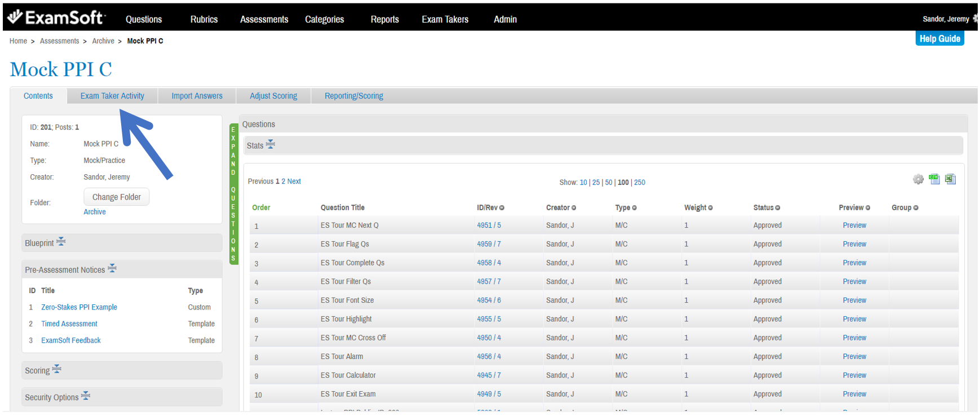Remove the Type column using its minus icon
The height and width of the screenshot is (416, 980).
tap(634, 208)
